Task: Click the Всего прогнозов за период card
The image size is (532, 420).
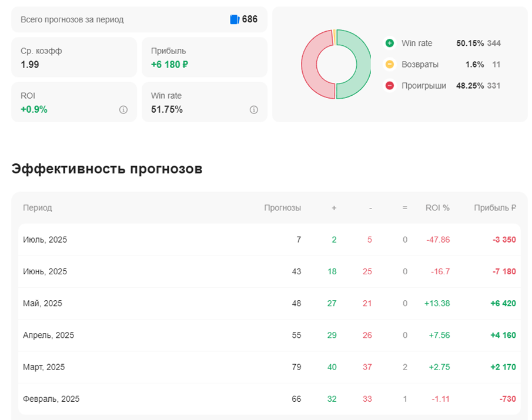Action: (139, 19)
